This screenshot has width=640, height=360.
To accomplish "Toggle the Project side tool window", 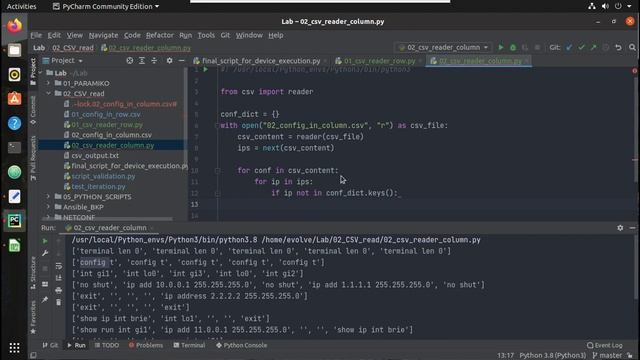I will 33,72.
